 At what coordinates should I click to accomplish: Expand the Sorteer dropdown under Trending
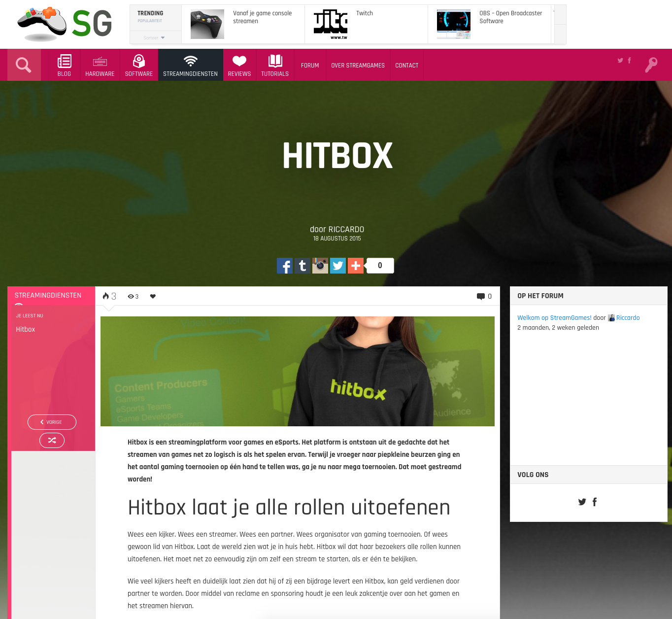[154, 37]
